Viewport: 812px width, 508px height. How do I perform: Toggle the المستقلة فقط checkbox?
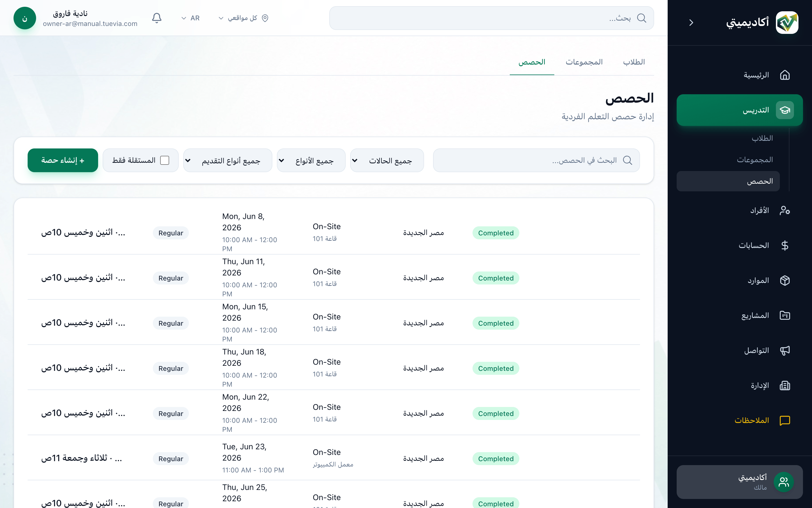point(164,160)
